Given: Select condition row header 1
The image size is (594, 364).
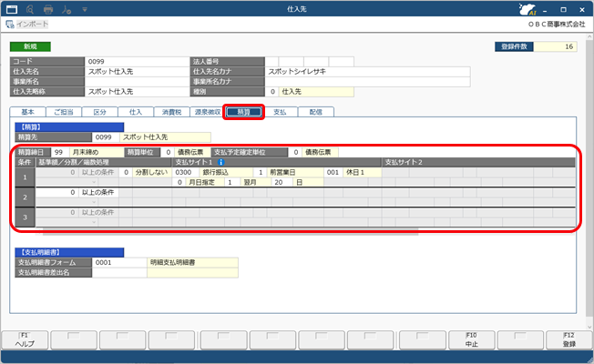Looking at the screenshot, I should coord(25,177).
